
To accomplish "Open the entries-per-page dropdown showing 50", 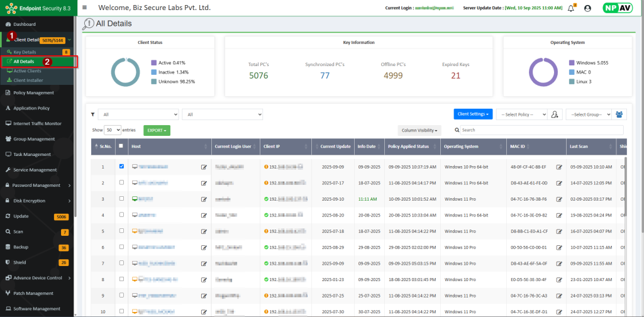I will point(113,130).
